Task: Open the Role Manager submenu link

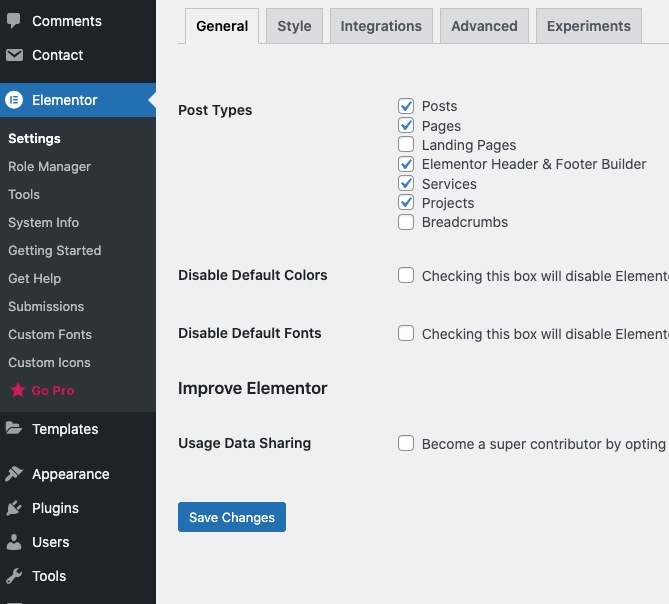Action: (x=49, y=167)
